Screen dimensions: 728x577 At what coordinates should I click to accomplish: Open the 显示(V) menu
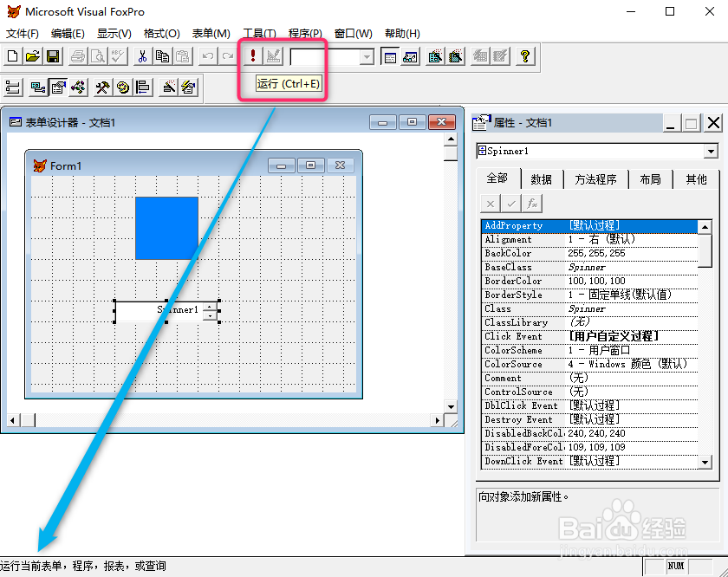[x=114, y=34]
